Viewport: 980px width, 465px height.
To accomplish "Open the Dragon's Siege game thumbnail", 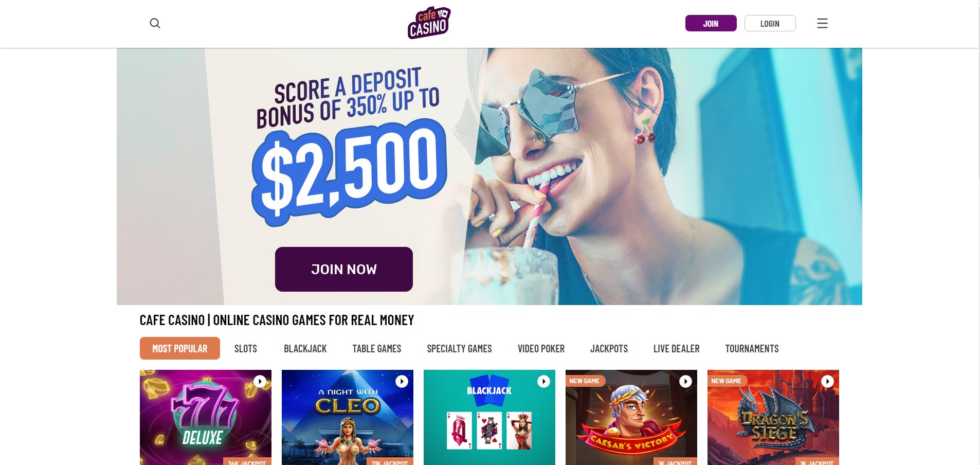I will click(x=773, y=417).
